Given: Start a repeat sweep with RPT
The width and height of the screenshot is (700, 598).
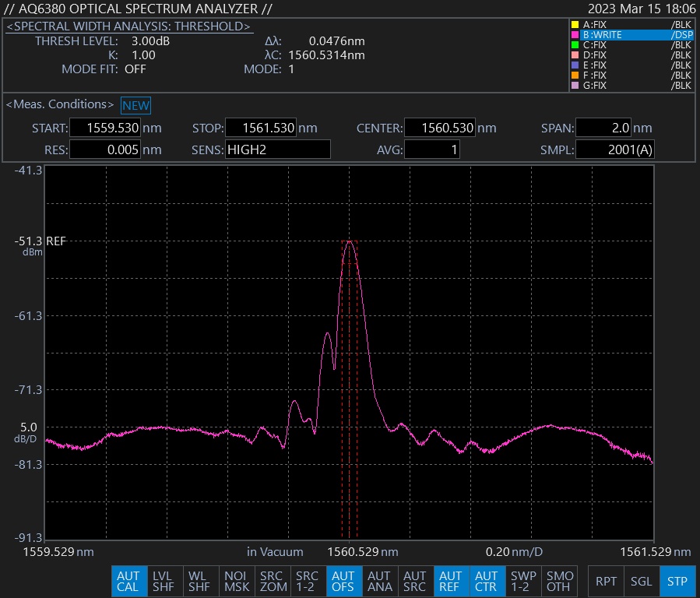Looking at the screenshot, I should [606, 581].
